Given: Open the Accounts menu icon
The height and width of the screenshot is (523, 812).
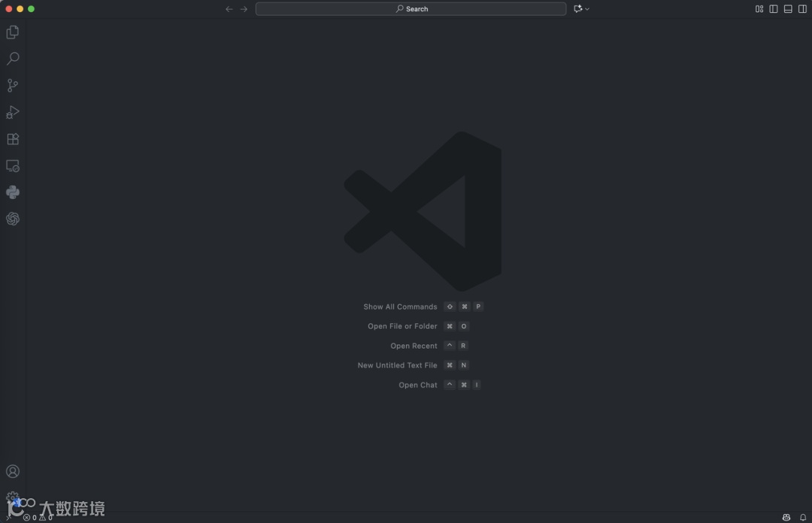Looking at the screenshot, I should [x=13, y=471].
